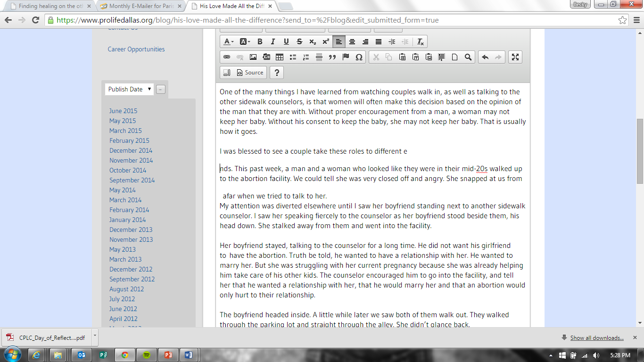Bookmark this page with the star
This screenshot has height=362, width=644.
pos(623,20)
